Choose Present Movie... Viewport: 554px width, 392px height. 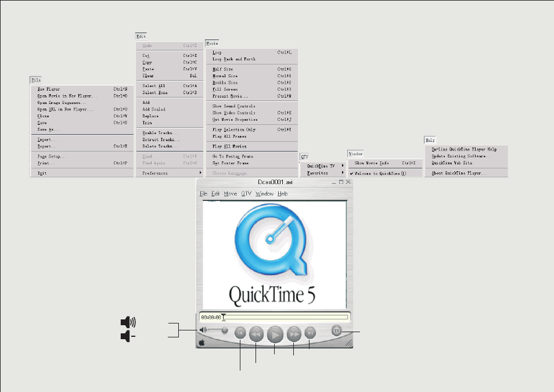pyautogui.click(x=252, y=96)
